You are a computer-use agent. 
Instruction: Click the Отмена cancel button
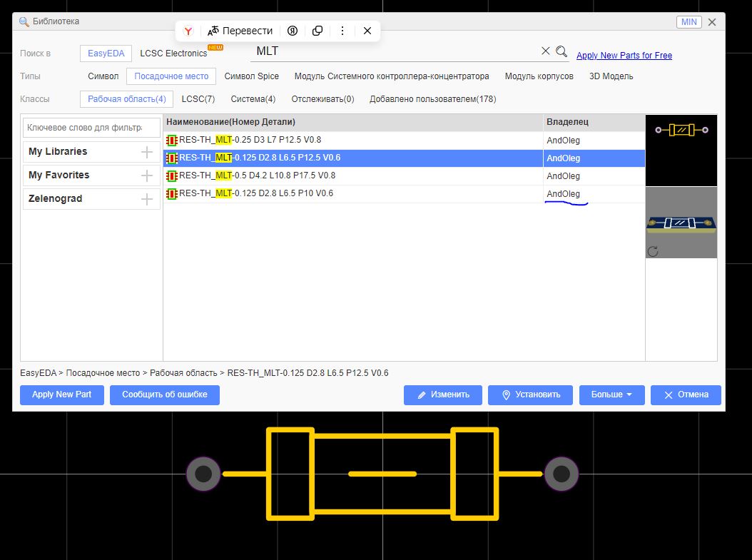(686, 395)
